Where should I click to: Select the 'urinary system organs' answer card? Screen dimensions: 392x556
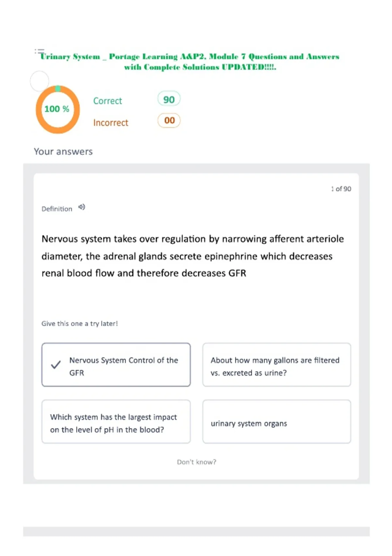coord(277,422)
